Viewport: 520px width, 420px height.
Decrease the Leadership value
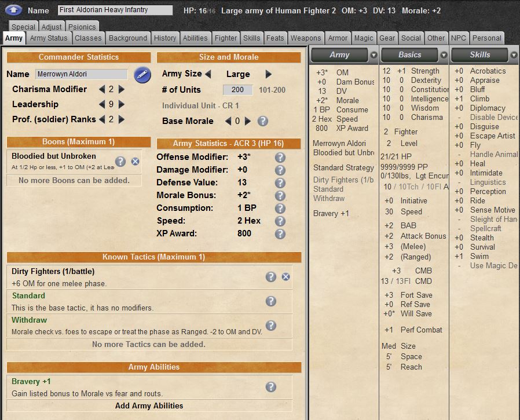(x=102, y=105)
